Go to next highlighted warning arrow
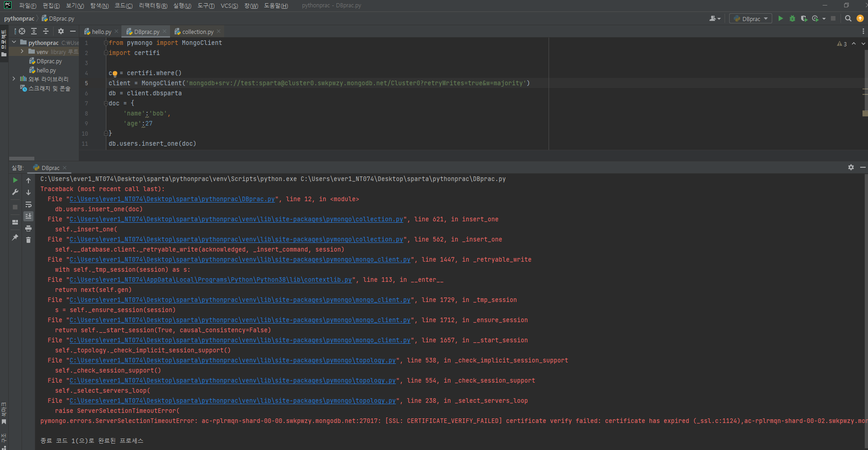Image resolution: width=868 pixels, height=450 pixels. [x=863, y=44]
